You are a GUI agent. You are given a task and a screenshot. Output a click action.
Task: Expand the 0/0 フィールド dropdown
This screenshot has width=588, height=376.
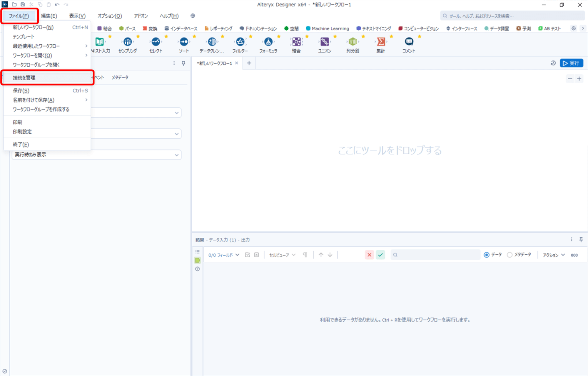pyautogui.click(x=224, y=255)
